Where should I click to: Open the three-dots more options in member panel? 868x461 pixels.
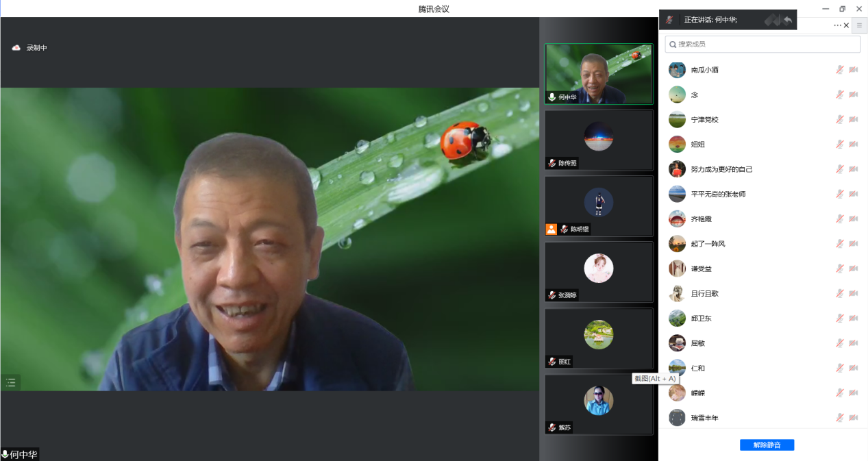pyautogui.click(x=836, y=25)
